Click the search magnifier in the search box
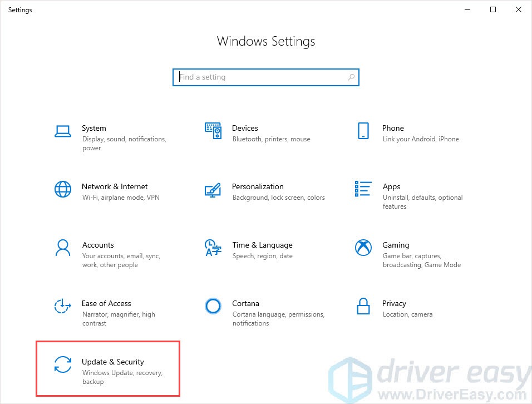Viewport: 532px width, 404px height. (351, 77)
